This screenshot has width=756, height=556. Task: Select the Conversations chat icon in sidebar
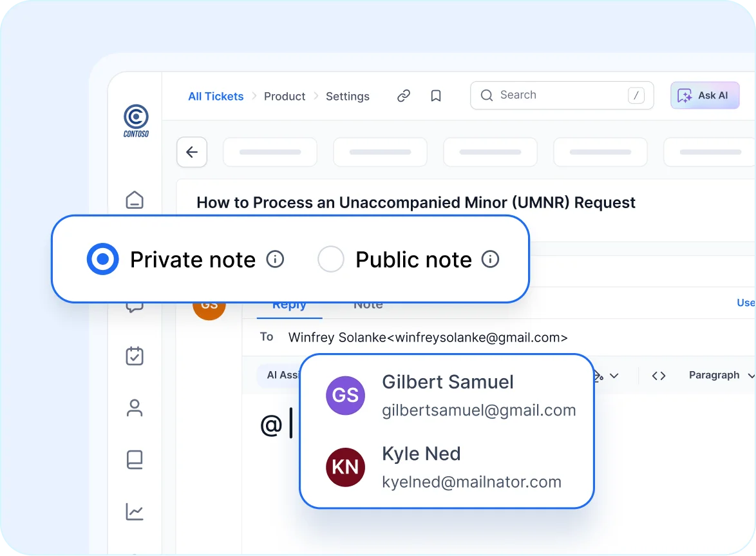[x=135, y=306]
